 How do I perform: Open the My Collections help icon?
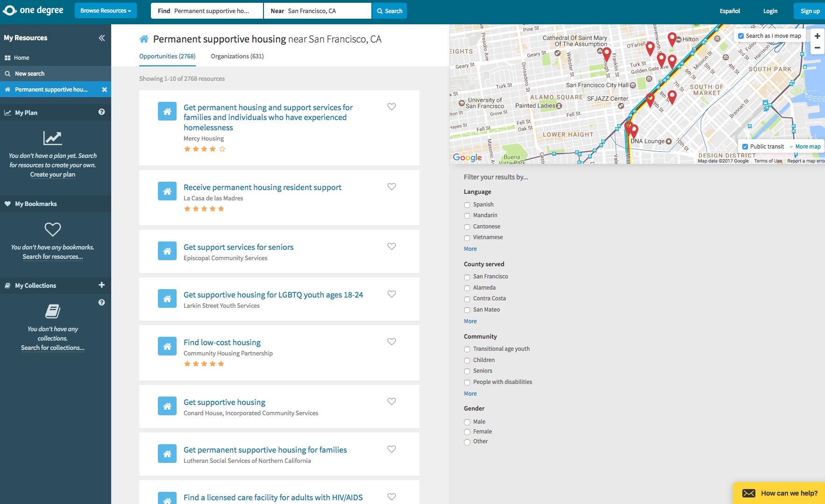101,302
